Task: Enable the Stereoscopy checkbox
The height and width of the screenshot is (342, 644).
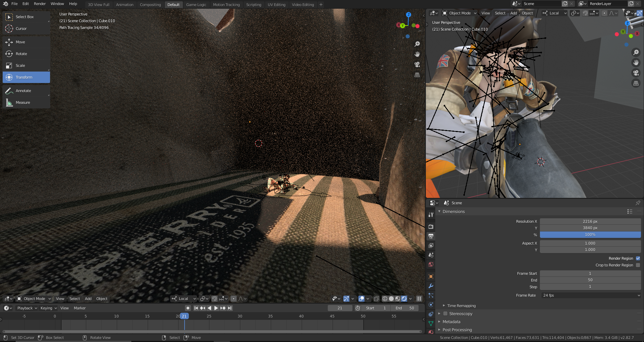Action: tap(445, 313)
